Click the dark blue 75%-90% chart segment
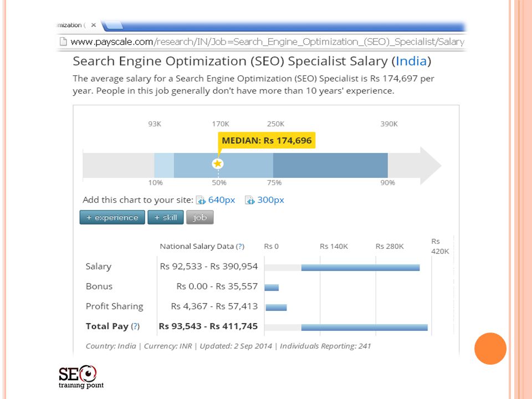Image resolution: width=532 pixels, height=399 pixels. click(x=330, y=165)
